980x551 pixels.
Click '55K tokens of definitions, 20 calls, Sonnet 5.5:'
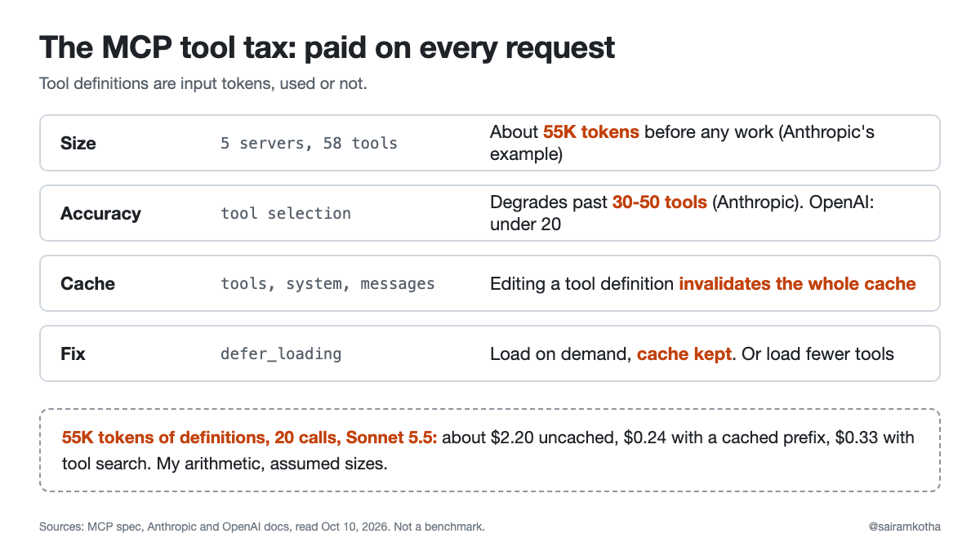(x=251, y=438)
